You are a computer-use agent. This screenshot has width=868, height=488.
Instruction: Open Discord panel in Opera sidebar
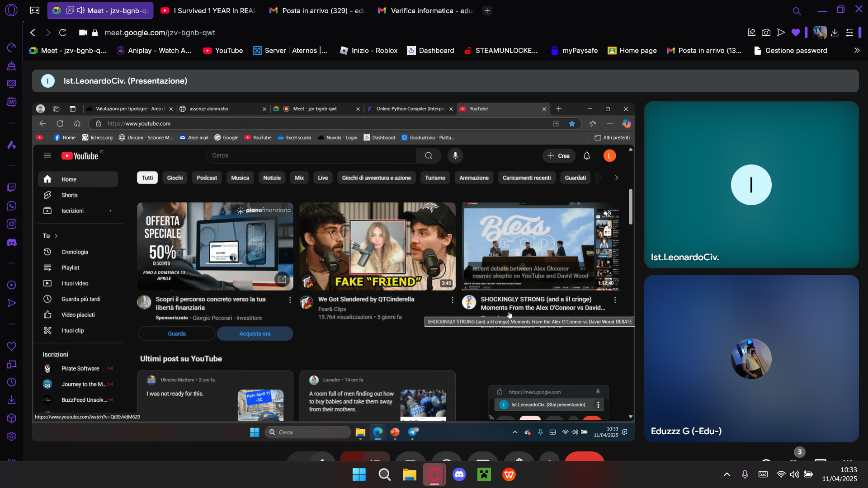(x=12, y=243)
